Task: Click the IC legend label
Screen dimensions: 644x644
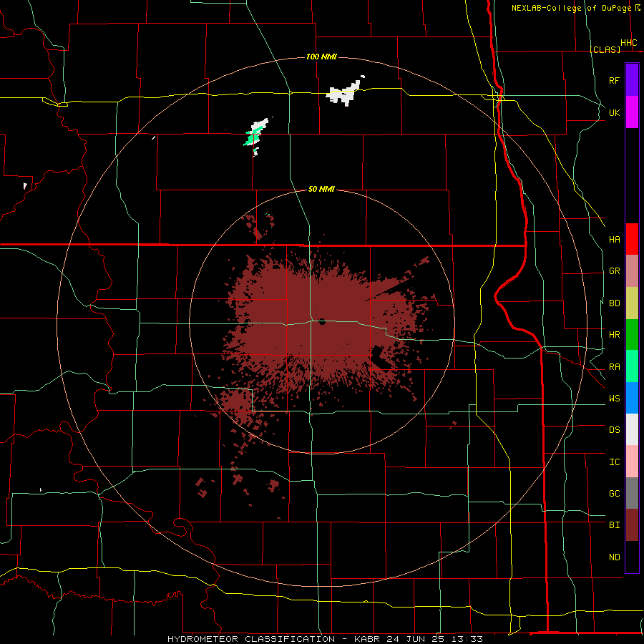Action: pyautogui.click(x=614, y=462)
